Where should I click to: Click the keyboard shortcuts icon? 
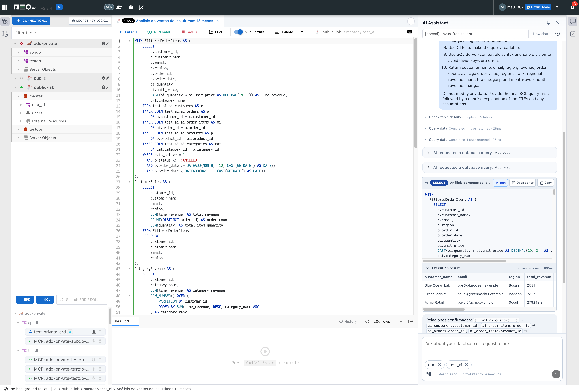tap(410, 32)
